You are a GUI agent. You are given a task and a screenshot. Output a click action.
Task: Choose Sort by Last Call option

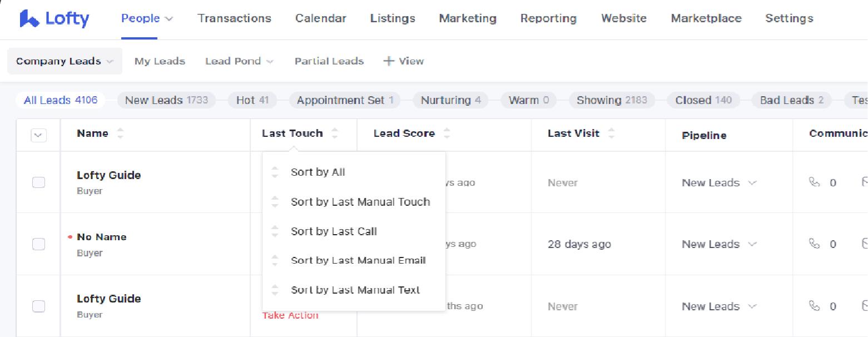[334, 231]
